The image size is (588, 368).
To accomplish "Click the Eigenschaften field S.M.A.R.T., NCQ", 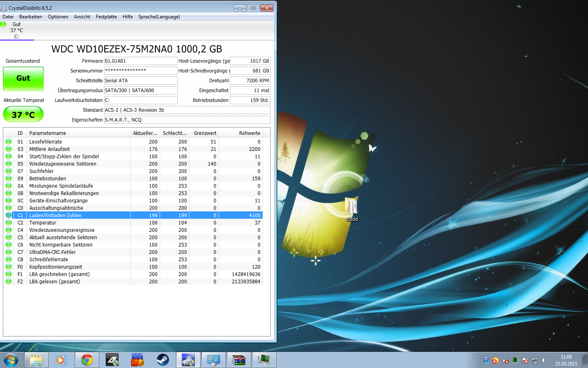I will click(x=187, y=120).
